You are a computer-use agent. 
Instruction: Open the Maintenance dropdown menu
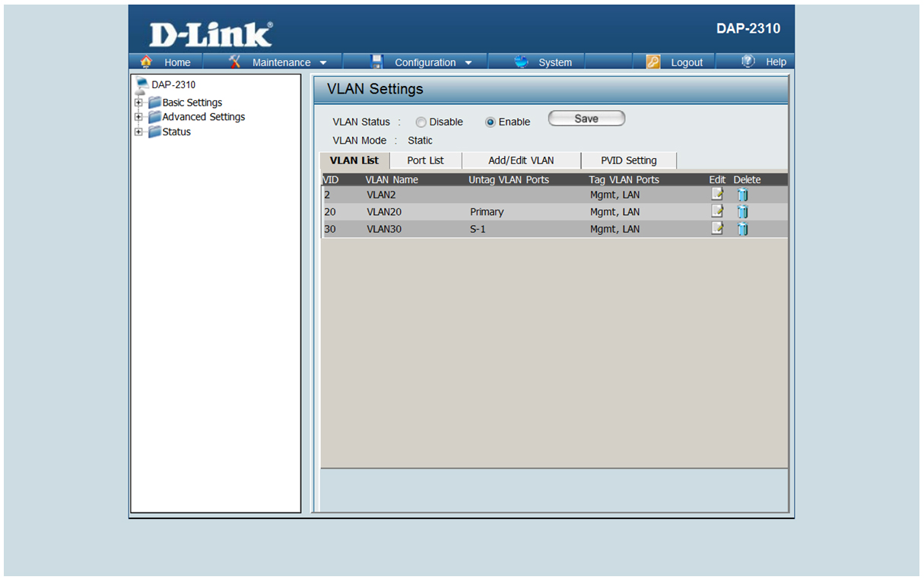pos(281,62)
